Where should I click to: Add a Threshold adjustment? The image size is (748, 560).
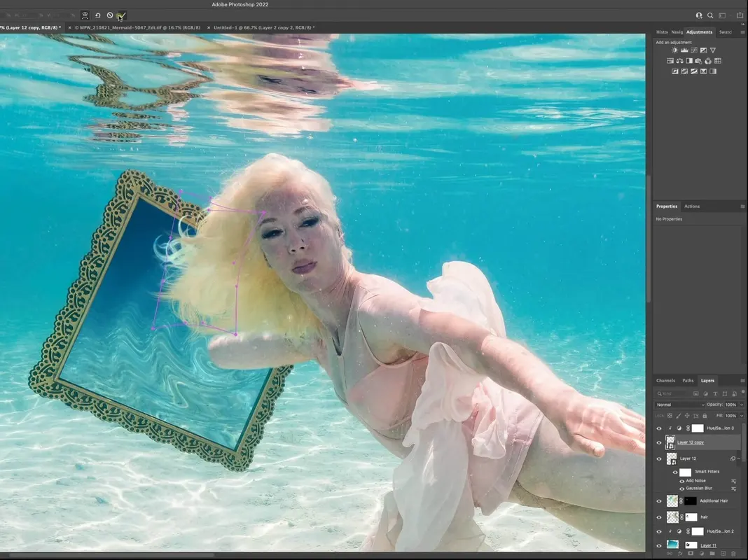(694, 71)
